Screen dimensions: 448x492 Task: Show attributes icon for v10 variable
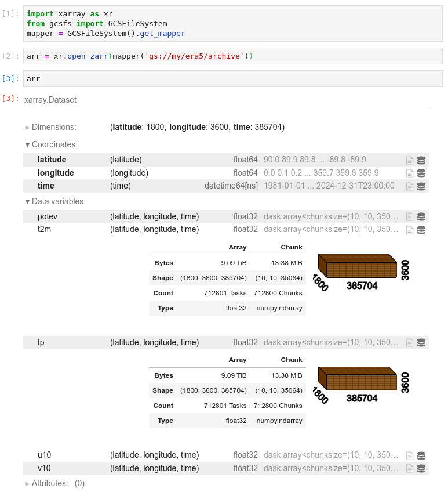click(x=409, y=468)
